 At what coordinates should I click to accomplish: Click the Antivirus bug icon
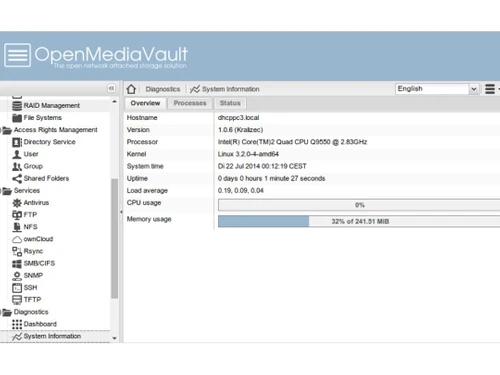point(17,203)
